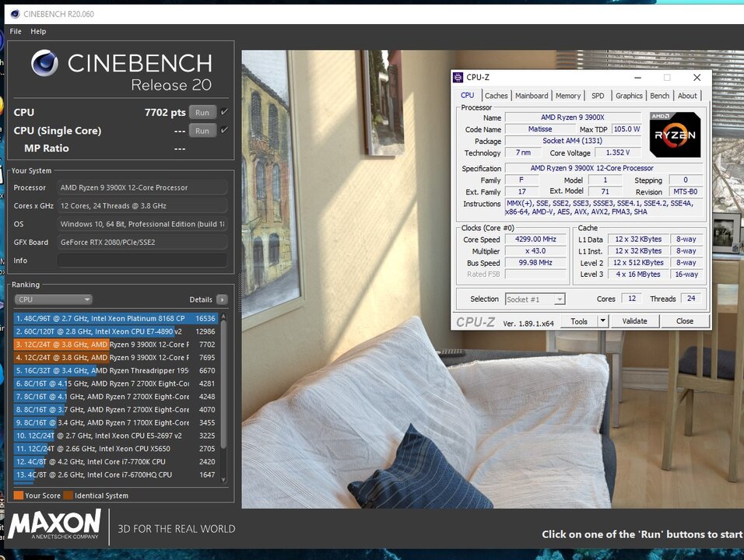The width and height of the screenshot is (744, 560).
Task: Open the Help menu in Cinebench
Action: click(38, 31)
